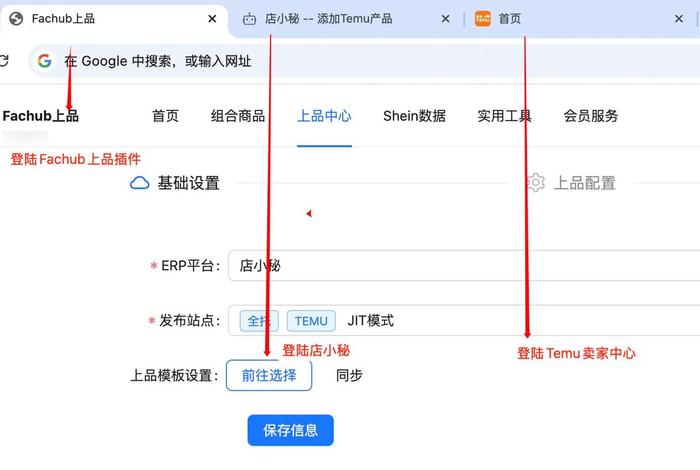The width and height of the screenshot is (700, 470).
Task: Click the robot favicon on 店小秘 tab
Action: click(250, 19)
